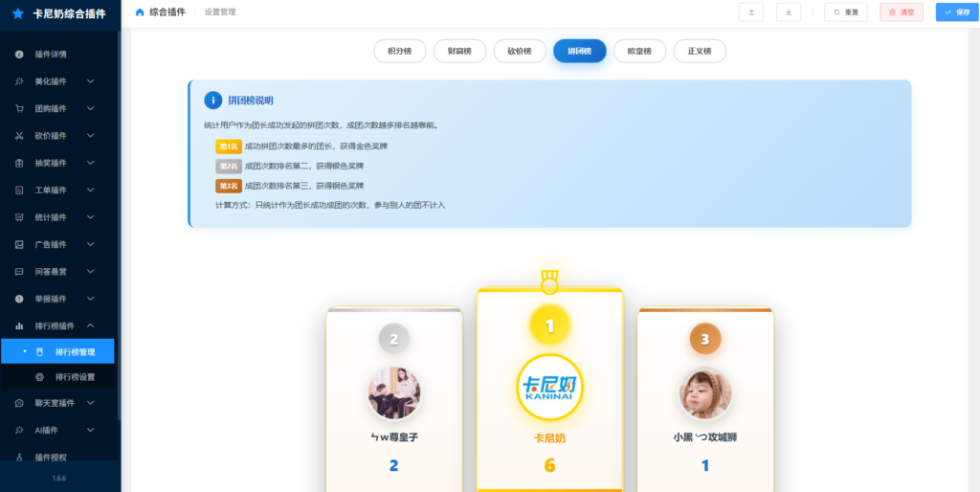Switch to the 正义榜 tab
Screen dimensions: 980x492
pyautogui.click(x=700, y=52)
